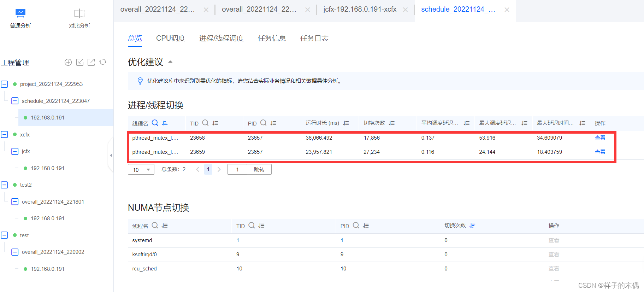Refresh the 工程管理 project list
The width and height of the screenshot is (644, 292).
(103, 62)
